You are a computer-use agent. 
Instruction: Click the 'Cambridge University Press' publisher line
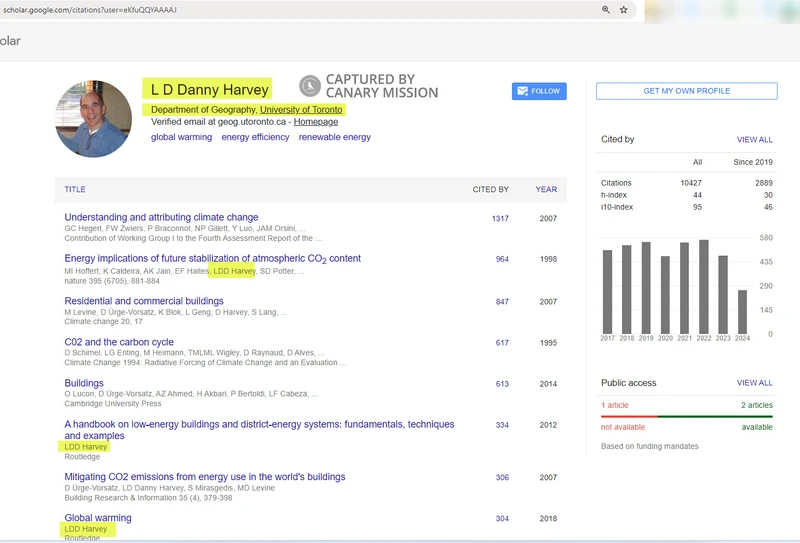coord(113,404)
